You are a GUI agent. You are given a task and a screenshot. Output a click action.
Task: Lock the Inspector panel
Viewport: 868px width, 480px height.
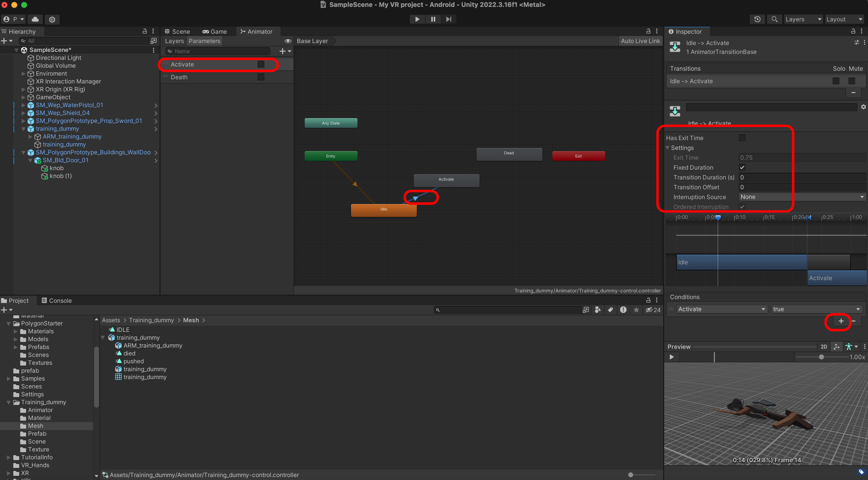pos(853,31)
